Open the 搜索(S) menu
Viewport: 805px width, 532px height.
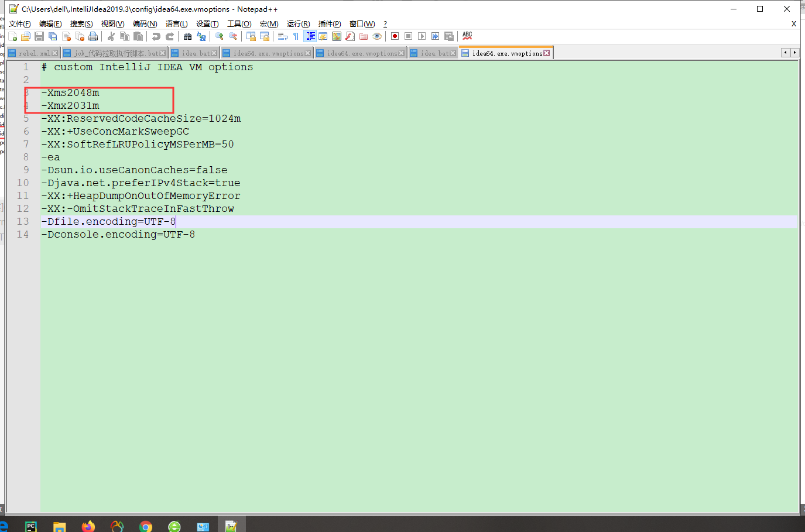(x=81, y=24)
